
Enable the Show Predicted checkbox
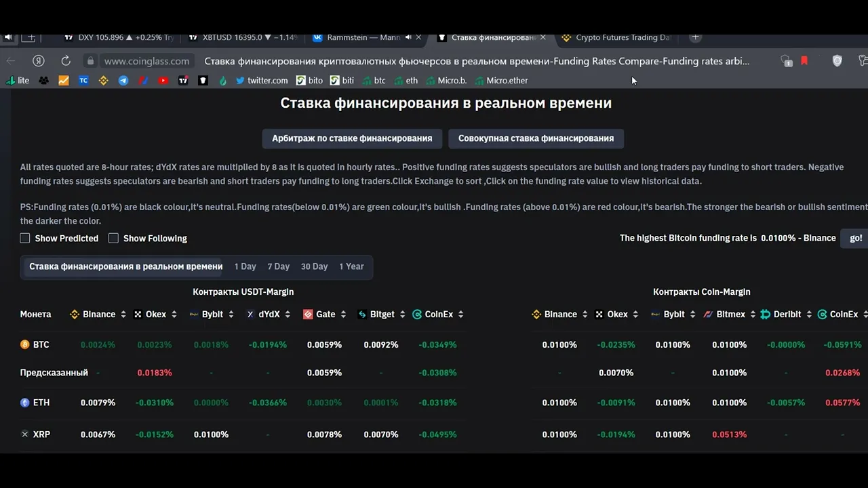[x=25, y=238]
